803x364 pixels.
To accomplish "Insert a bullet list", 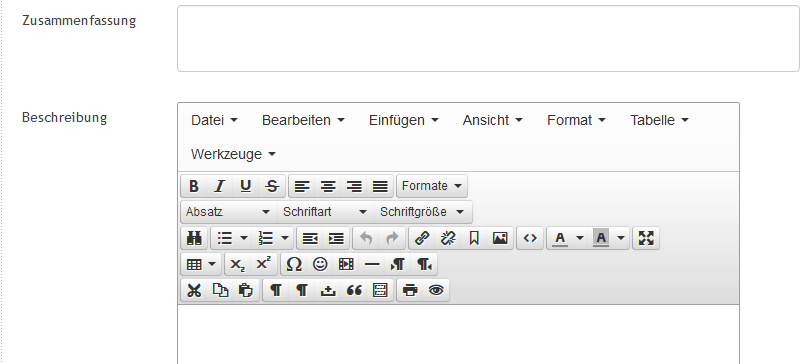I will (x=225, y=238).
